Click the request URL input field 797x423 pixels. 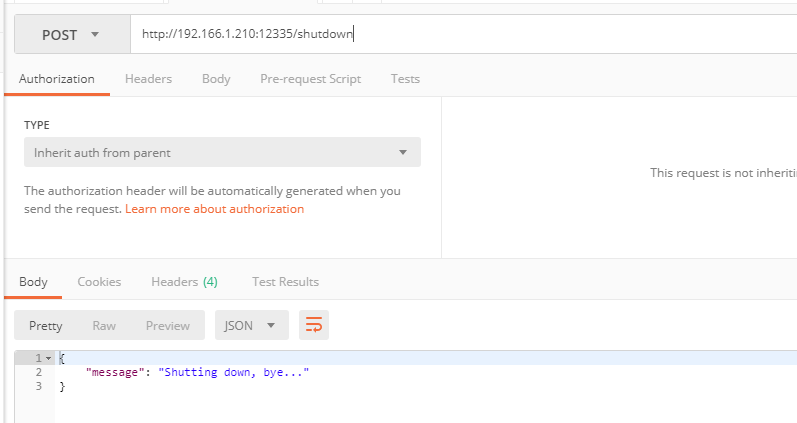coord(464,34)
